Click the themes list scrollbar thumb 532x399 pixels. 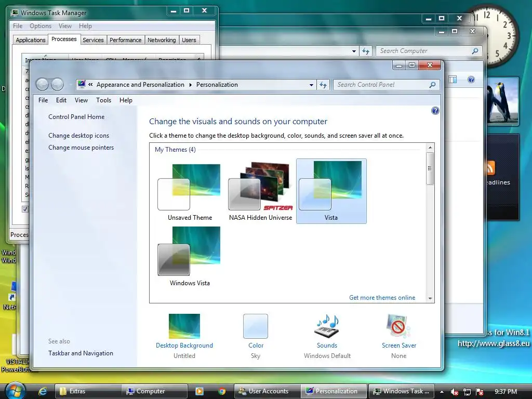pos(430,168)
